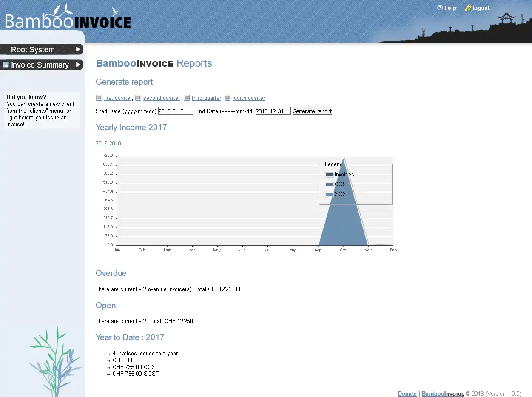The height and width of the screenshot is (397, 532).
Task: Click the third quarter calendar icon
Action: 187,98
